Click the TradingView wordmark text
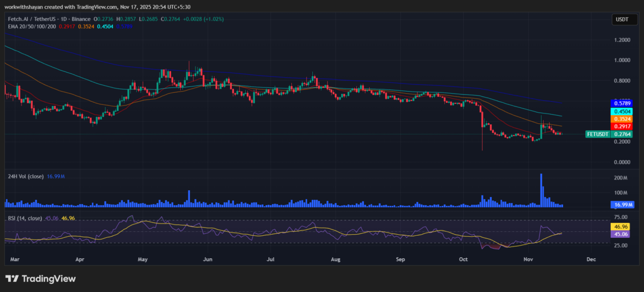Viewport: 644px width, 292px height. tap(48, 279)
